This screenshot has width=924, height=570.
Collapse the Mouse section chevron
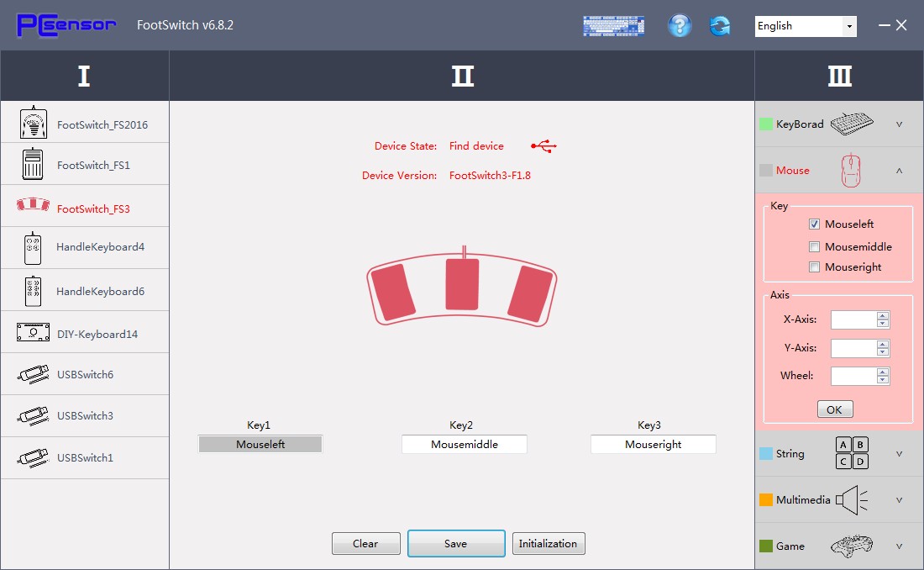pos(900,172)
